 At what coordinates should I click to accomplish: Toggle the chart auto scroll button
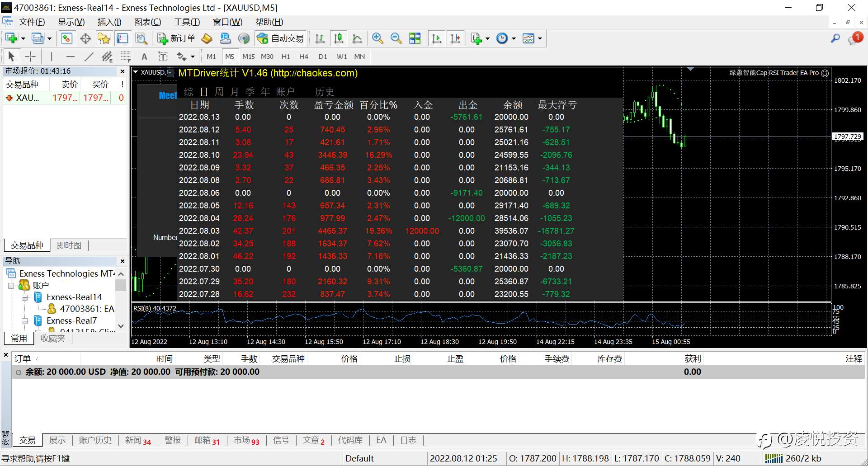[x=436, y=39]
